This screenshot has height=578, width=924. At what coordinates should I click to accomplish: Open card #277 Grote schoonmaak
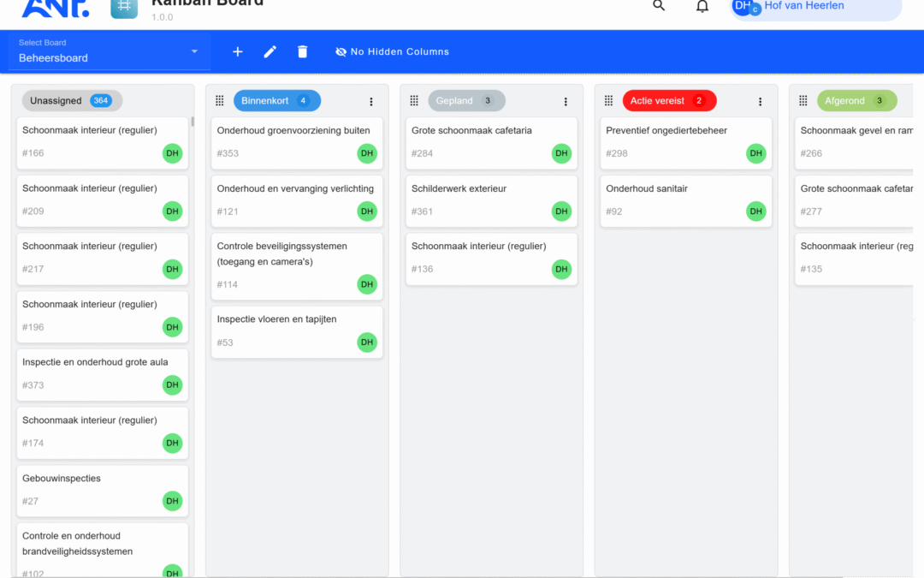tap(854, 201)
